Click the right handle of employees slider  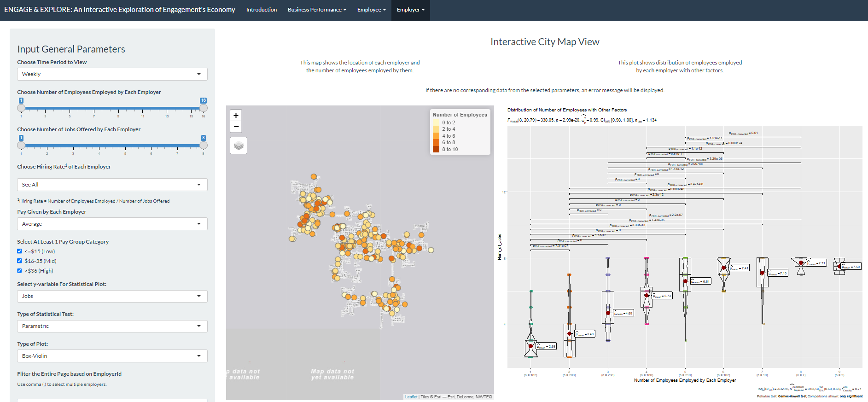[x=204, y=108]
